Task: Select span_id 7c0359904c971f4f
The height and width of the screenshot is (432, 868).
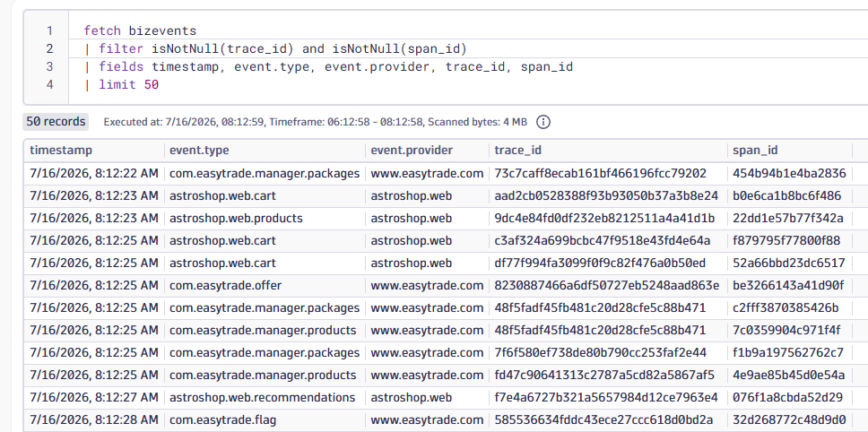Action: pyautogui.click(x=786, y=331)
